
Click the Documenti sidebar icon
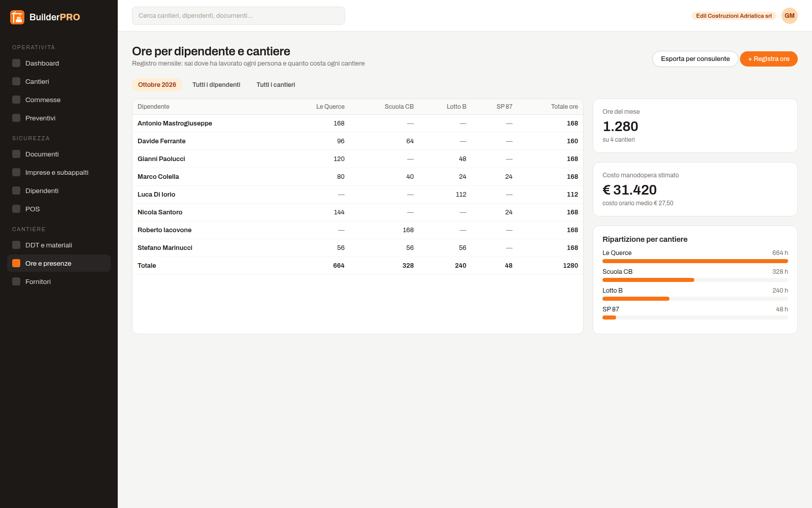tap(16, 154)
